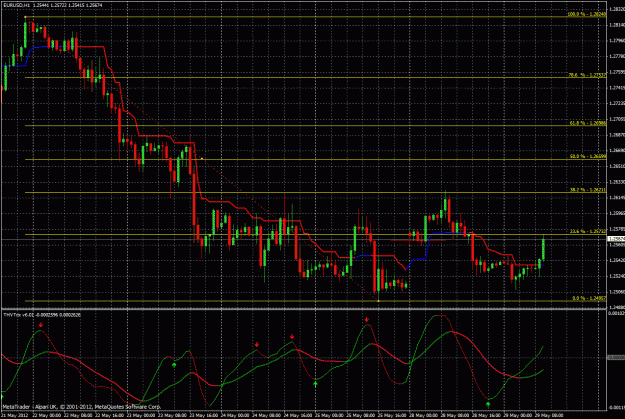Click the "23 May 00:00" time label
Image resolution: width=625 pixels, height=419 pixels.
click(x=142, y=415)
